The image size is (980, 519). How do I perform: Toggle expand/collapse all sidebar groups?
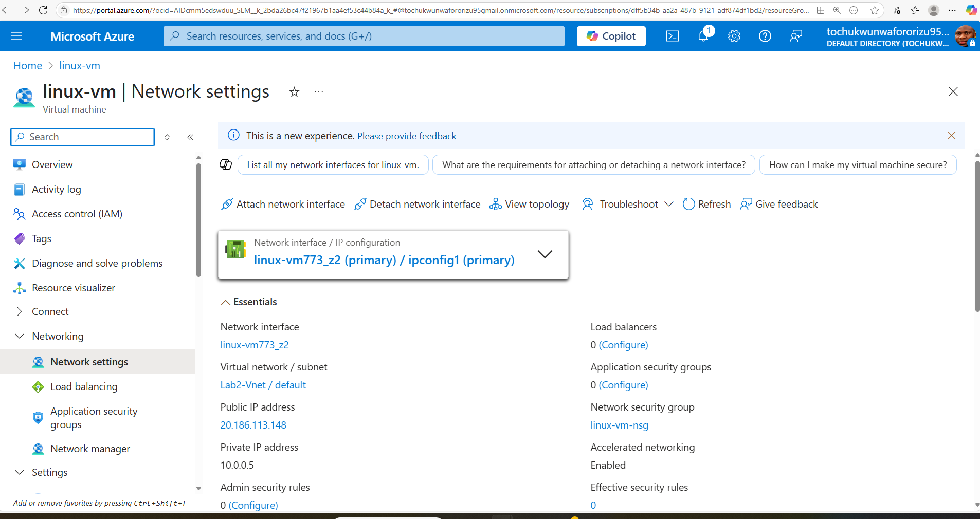tap(167, 137)
